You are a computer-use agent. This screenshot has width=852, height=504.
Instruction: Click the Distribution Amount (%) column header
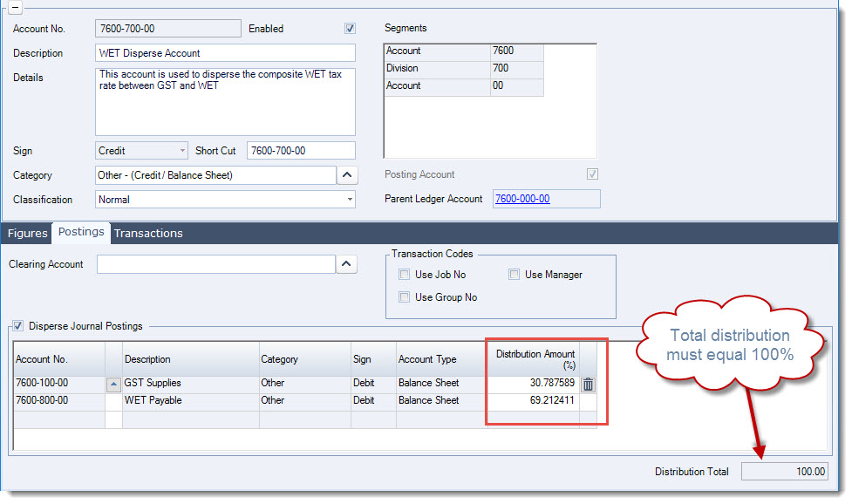[x=533, y=359]
